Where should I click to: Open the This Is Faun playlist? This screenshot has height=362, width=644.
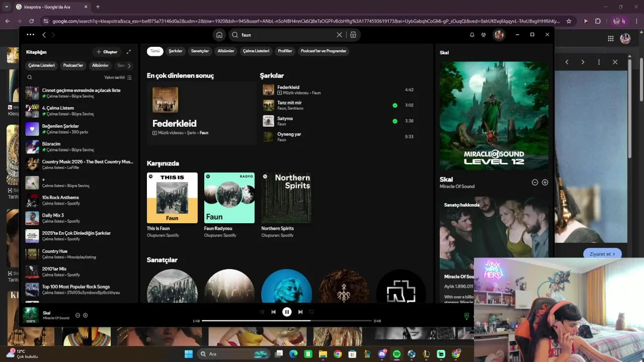[172, 205]
